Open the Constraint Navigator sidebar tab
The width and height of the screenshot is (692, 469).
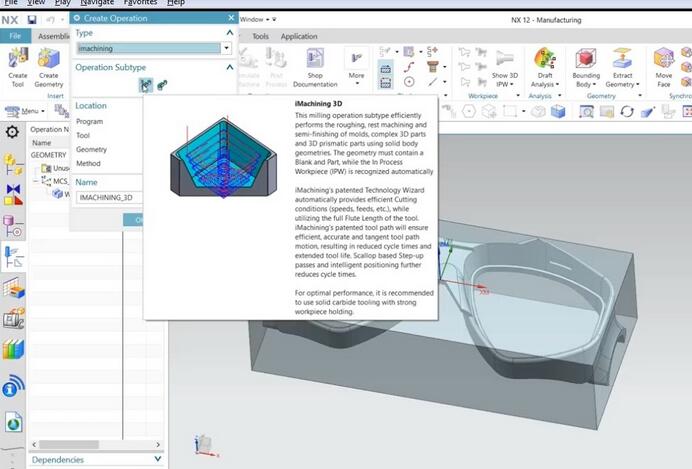[x=13, y=195]
